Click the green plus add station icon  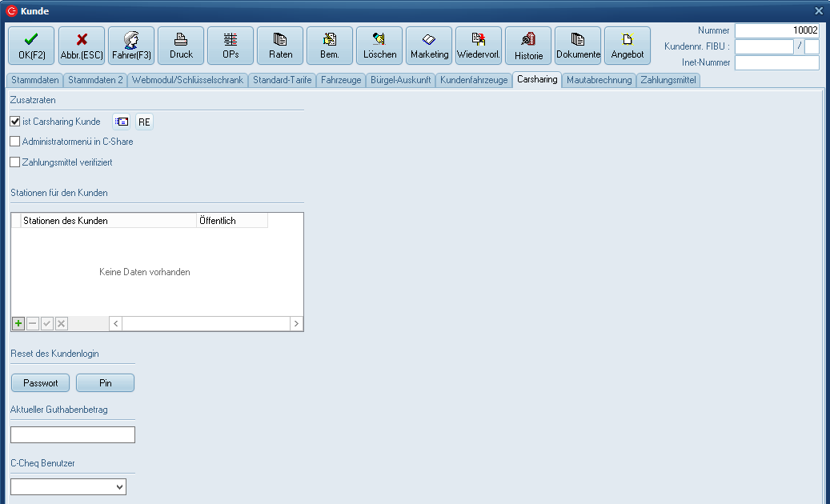18,323
